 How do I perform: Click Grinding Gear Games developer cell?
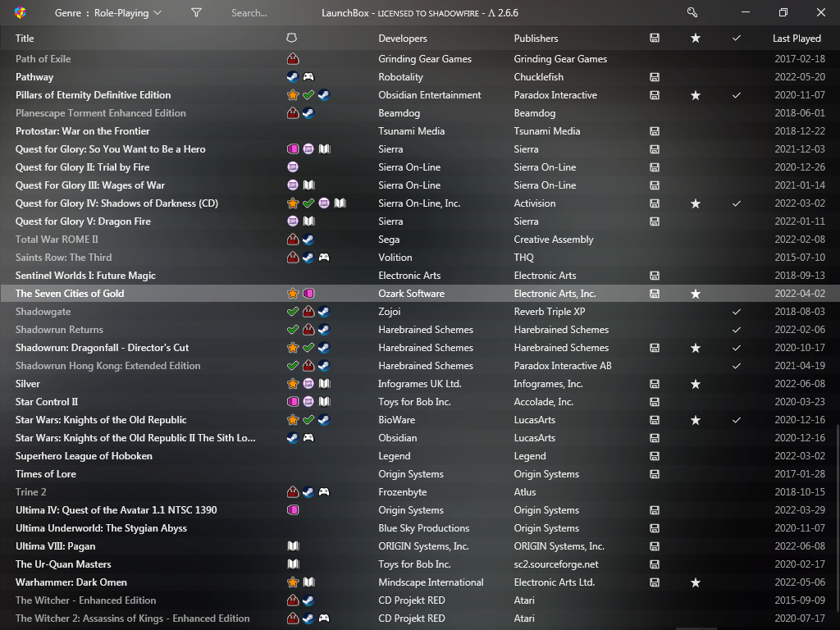[x=425, y=59]
